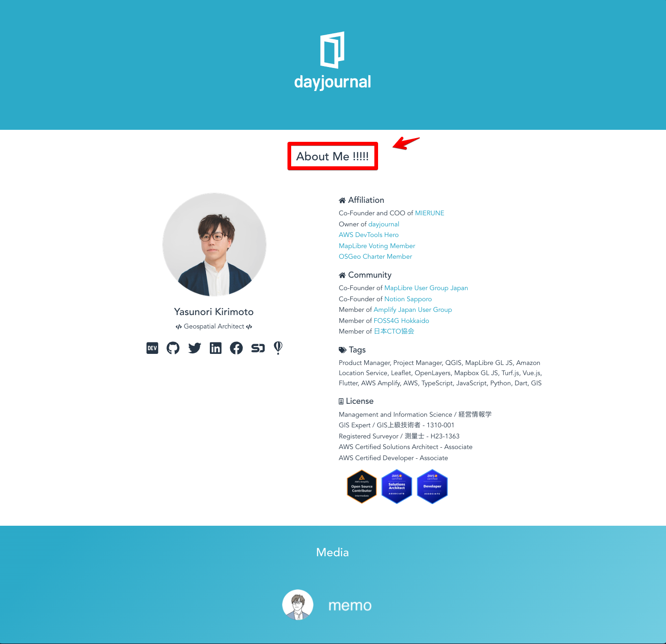
Task: Open the FOSS4G Hokkaido link
Action: [401, 321]
